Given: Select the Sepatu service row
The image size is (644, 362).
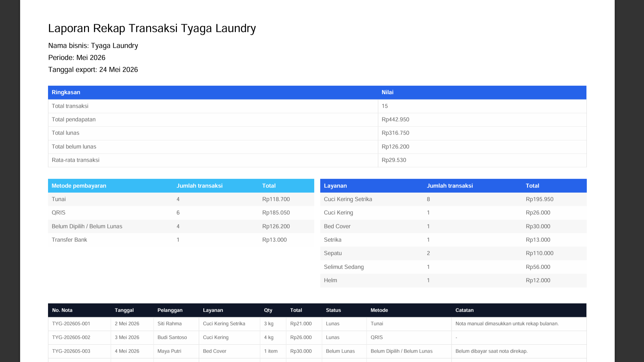Looking at the screenshot, I should 453,253.
